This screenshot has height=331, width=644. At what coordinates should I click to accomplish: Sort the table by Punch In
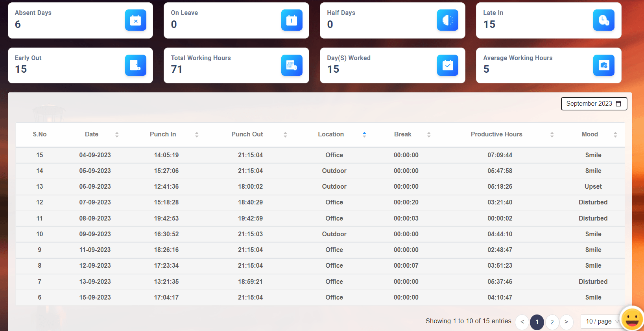click(197, 134)
